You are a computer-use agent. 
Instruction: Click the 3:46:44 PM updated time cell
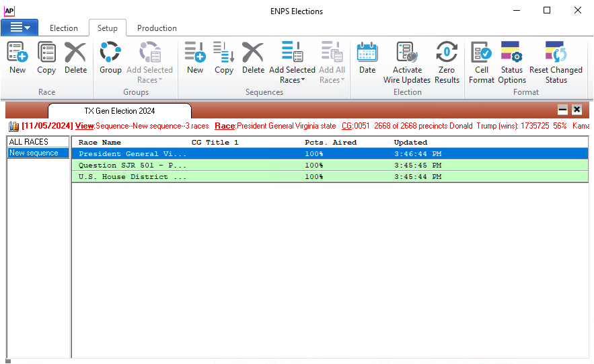point(418,154)
